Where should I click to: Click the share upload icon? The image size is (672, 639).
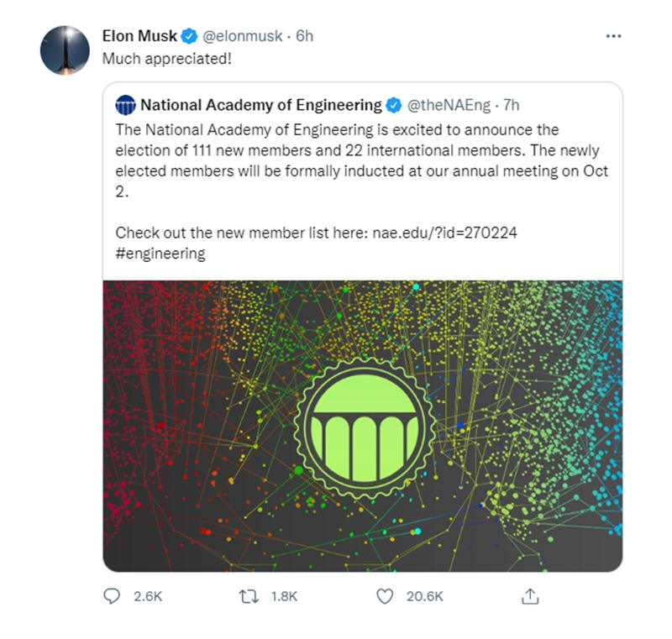[530, 596]
